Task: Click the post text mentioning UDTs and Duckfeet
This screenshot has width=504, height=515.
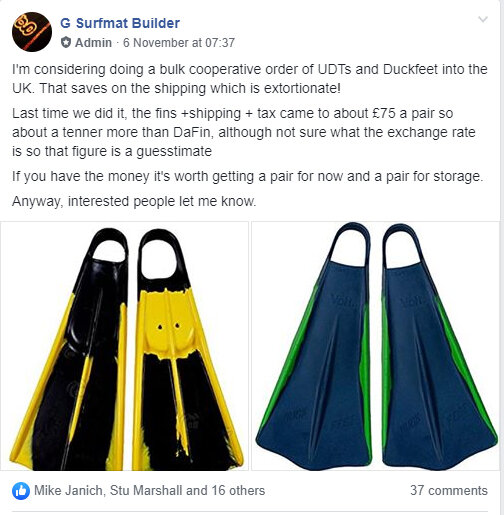Action: tap(250, 79)
